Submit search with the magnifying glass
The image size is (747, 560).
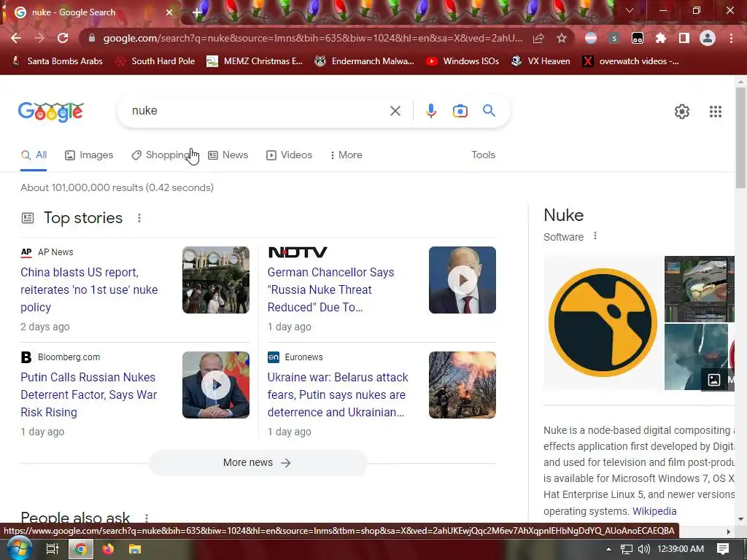489,111
